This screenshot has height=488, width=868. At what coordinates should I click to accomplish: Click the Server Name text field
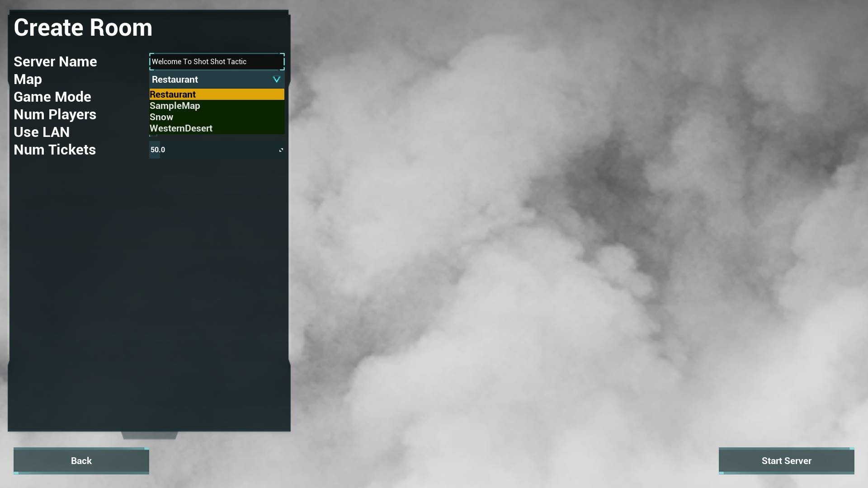click(217, 61)
